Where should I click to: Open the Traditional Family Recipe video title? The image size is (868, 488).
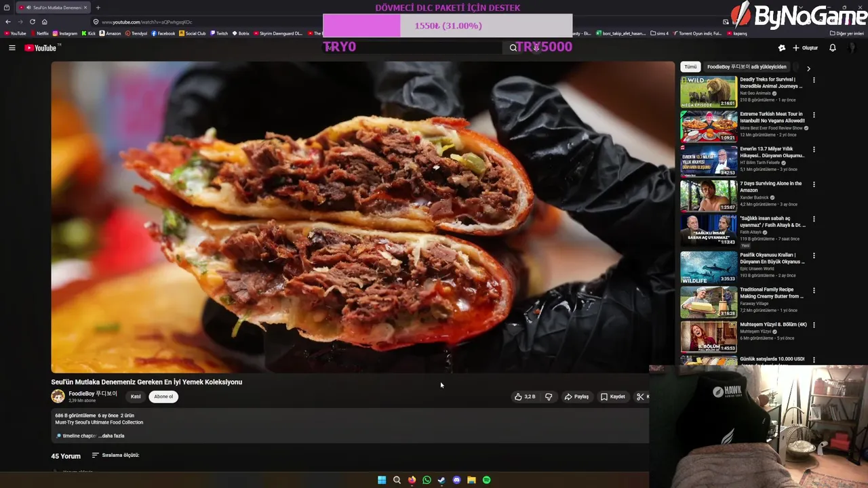point(772,293)
